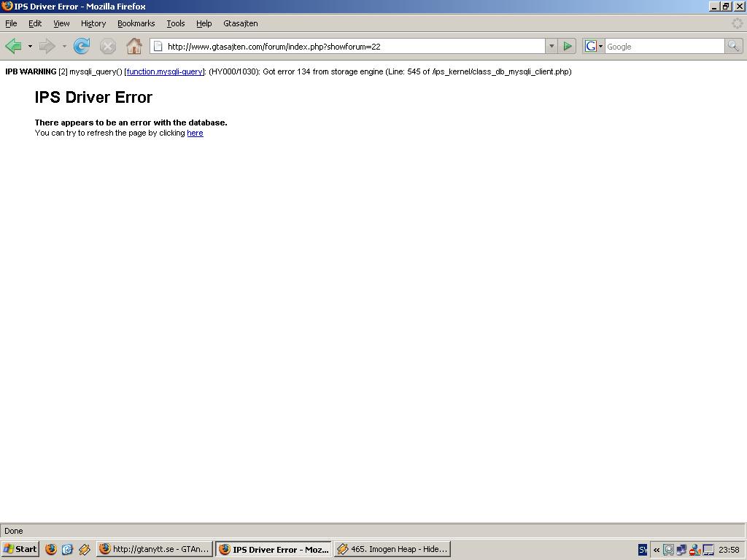Image resolution: width=747 pixels, height=560 pixels.
Task: Click the tray icon with red mark
Action: click(x=694, y=550)
